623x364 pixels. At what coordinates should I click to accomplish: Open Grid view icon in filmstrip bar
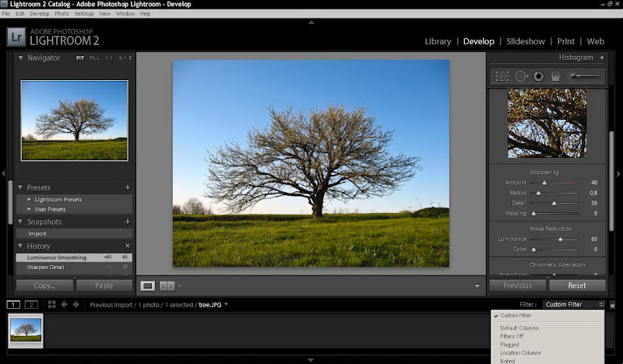[51, 304]
